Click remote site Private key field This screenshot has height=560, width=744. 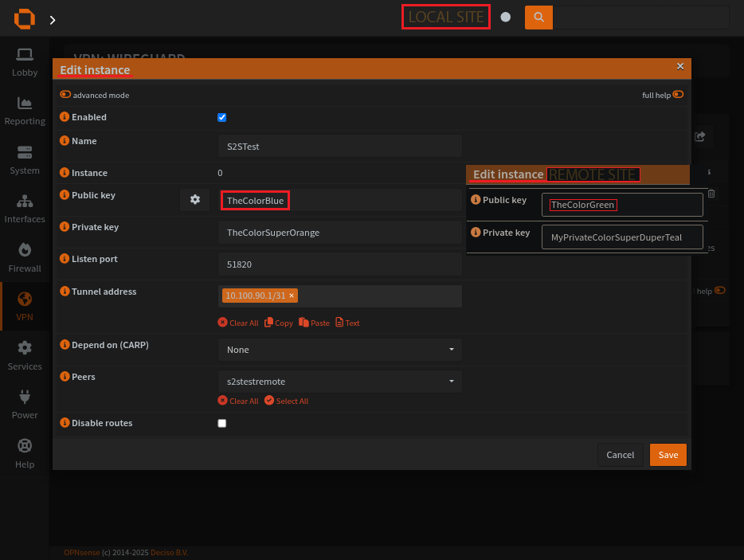click(x=622, y=237)
